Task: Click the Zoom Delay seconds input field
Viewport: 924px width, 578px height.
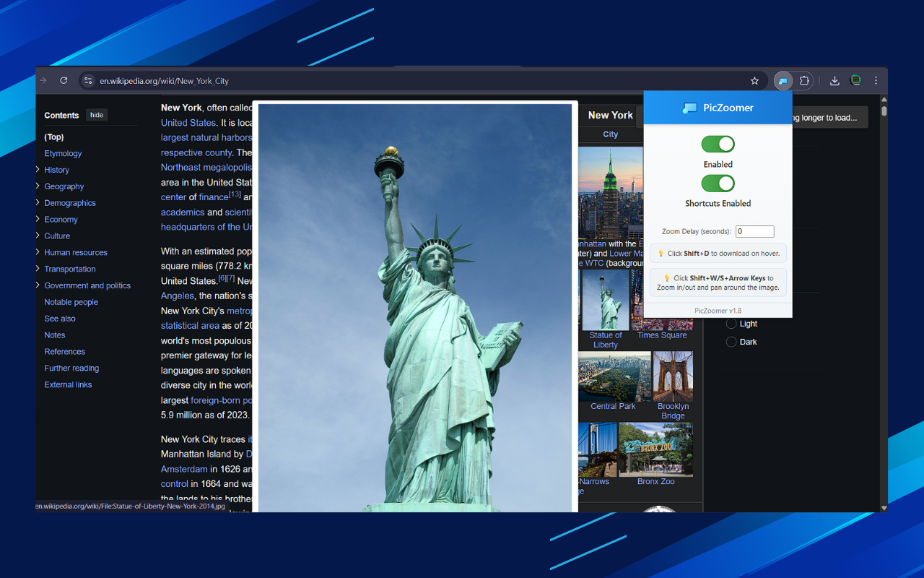Action: click(754, 231)
